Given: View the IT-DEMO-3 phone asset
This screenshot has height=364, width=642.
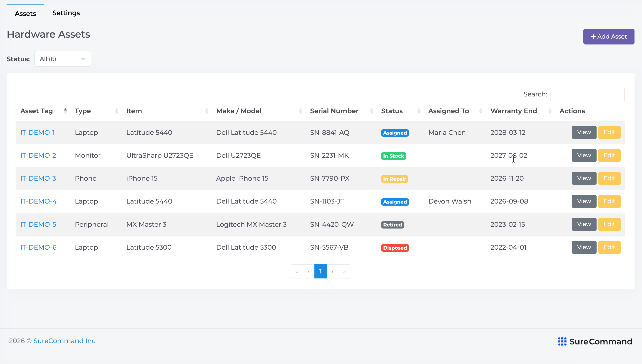Looking at the screenshot, I should pos(584,178).
